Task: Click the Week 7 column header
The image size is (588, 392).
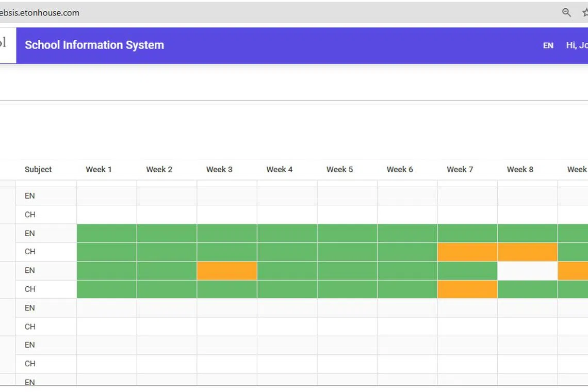Action: (x=460, y=169)
